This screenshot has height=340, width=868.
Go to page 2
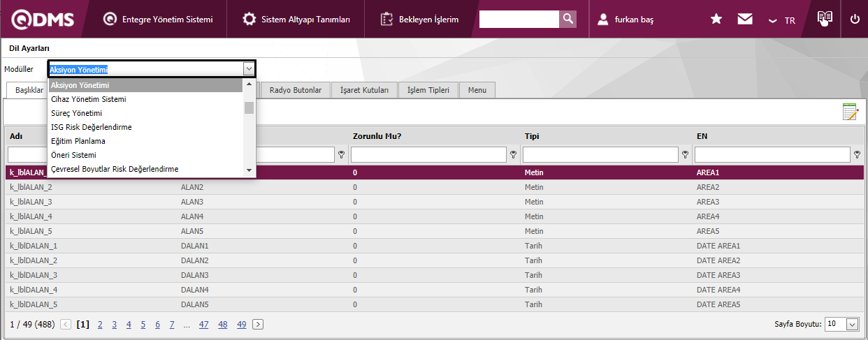100,324
